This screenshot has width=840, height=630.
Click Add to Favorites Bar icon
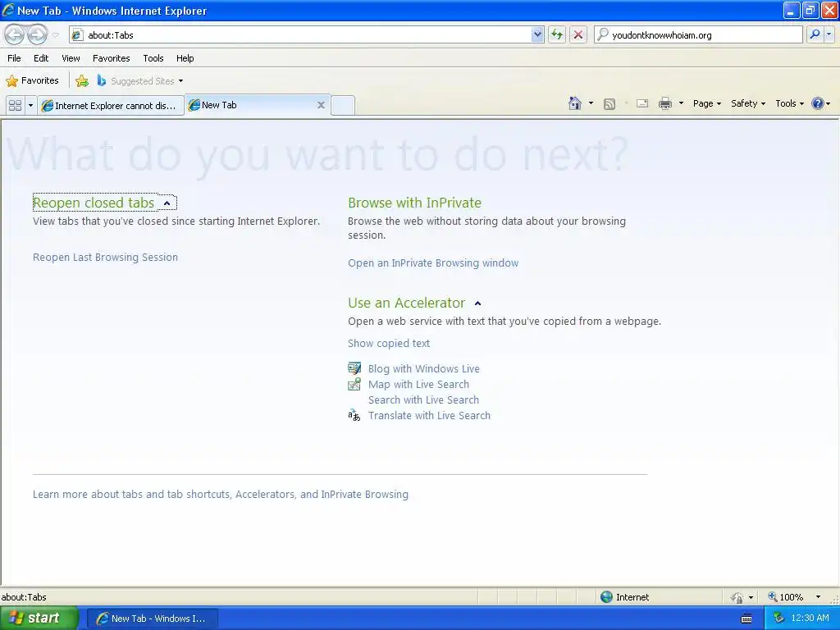[82, 81]
